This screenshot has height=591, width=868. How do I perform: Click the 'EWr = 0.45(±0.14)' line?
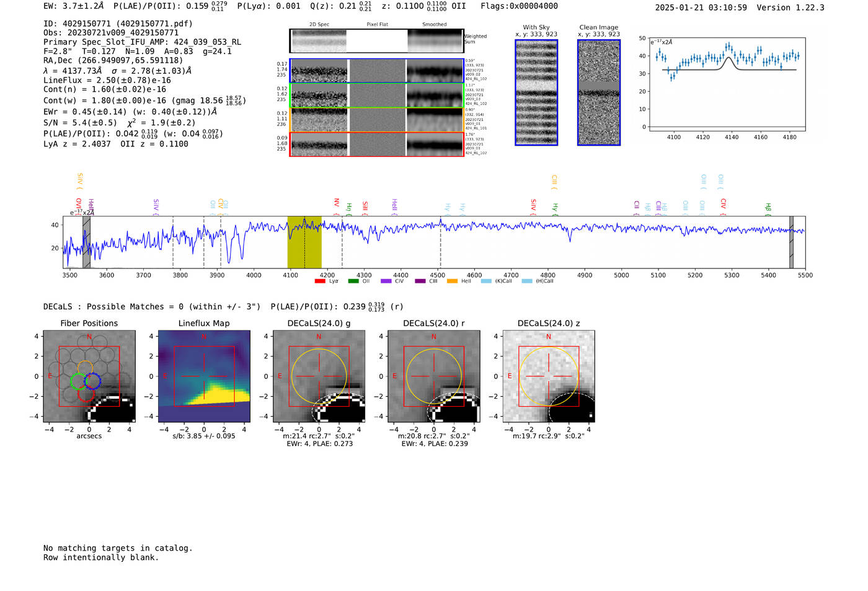tap(130, 112)
